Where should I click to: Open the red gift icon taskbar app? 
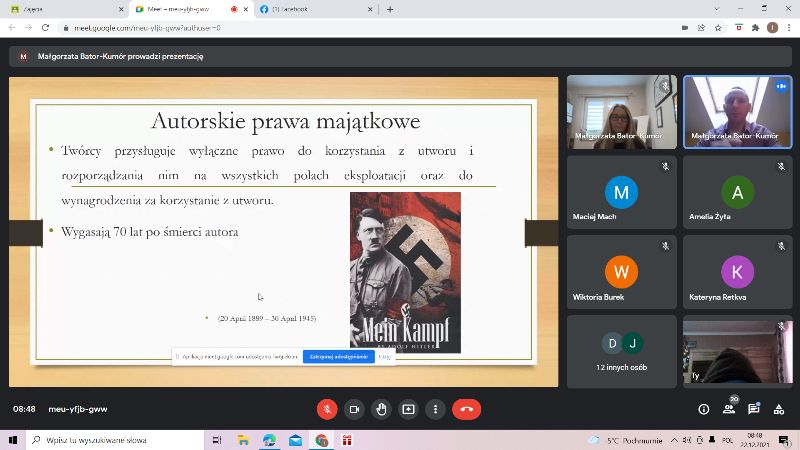(347, 440)
